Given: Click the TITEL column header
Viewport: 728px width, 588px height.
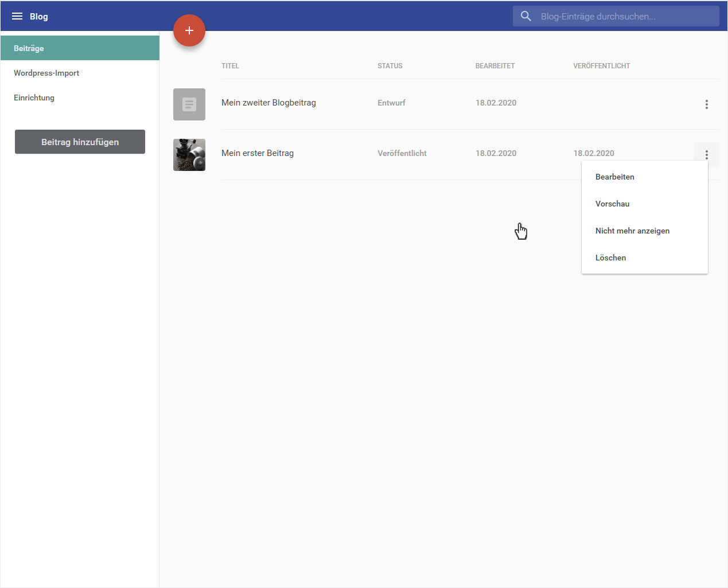Looking at the screenshot, I should pos(230,66).
